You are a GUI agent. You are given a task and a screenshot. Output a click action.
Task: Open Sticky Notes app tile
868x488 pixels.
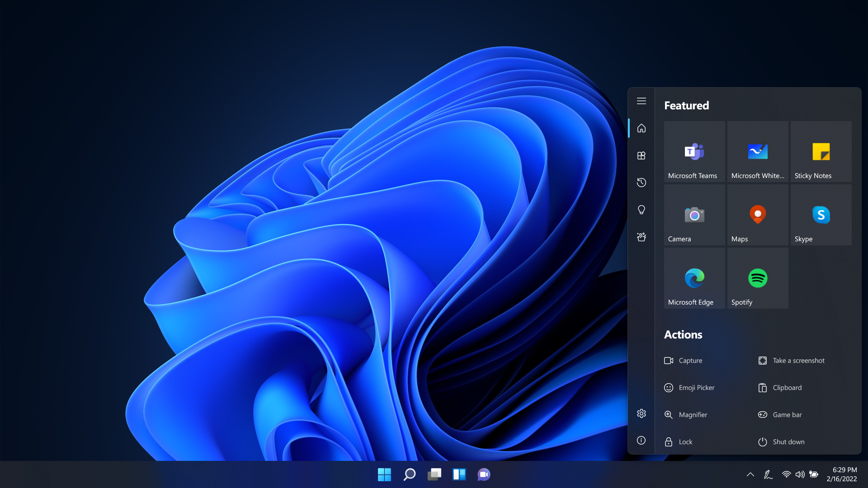click(821, 152)
